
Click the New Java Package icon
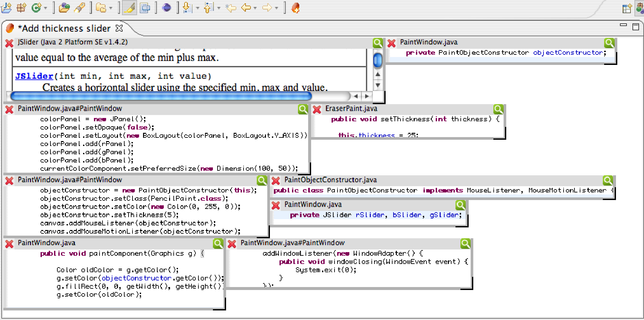pyautogui.click(x=21, y=8)
